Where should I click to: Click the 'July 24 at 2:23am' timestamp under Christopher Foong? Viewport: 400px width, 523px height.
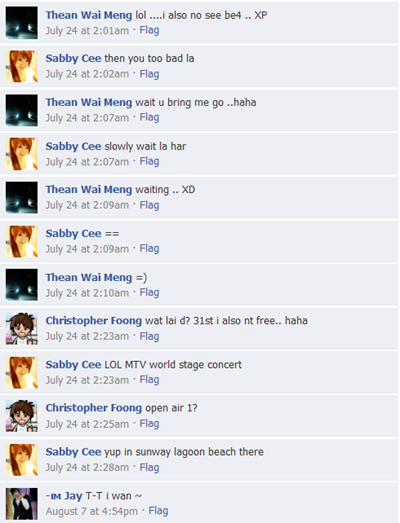[x=87, y=336]
